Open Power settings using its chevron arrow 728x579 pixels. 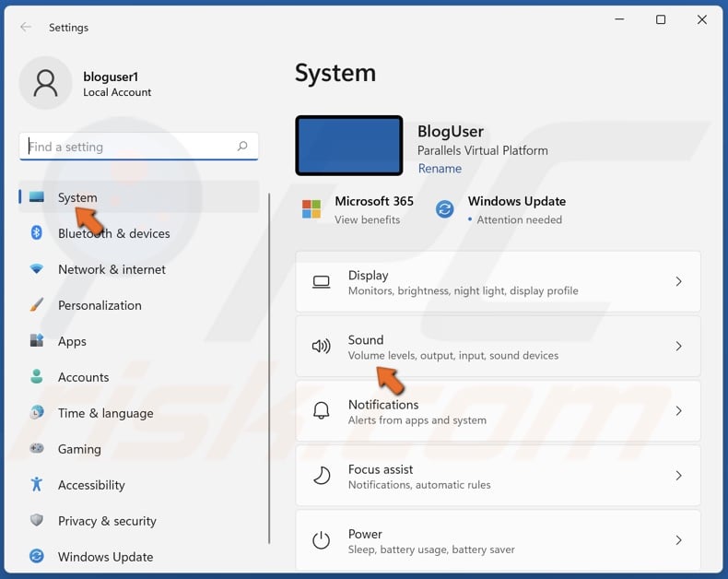[x=679, y=540]
